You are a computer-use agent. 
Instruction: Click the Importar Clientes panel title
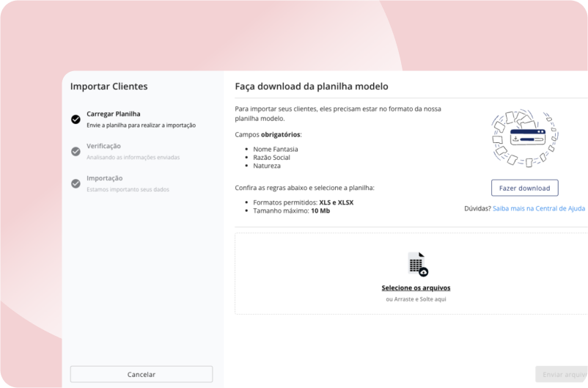[109, 87]
